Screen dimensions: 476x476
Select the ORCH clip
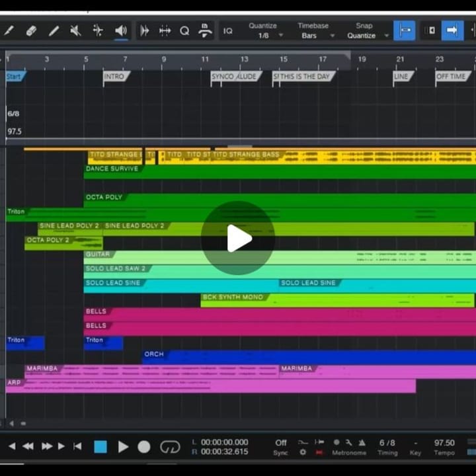click(309, 357)
